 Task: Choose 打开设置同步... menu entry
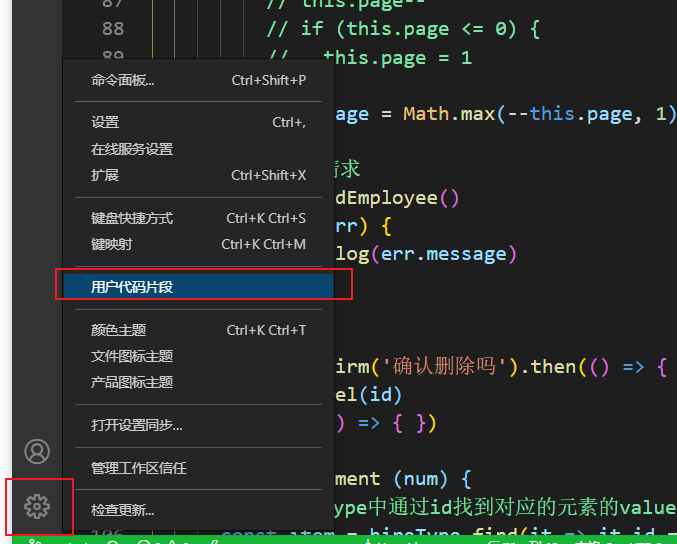[198, 425]
